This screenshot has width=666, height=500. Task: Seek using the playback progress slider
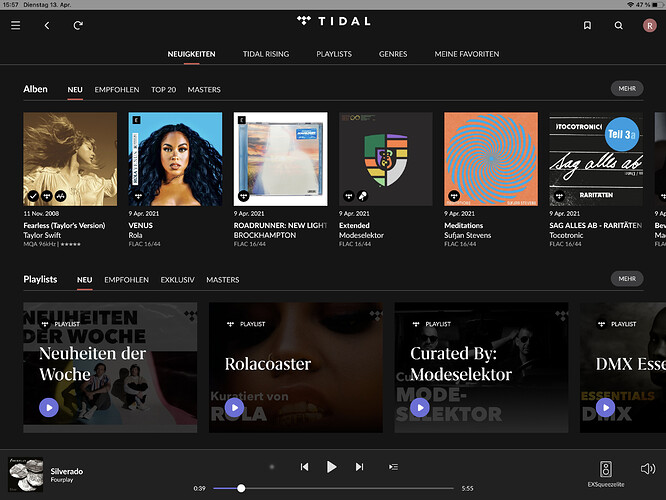[333, 488]
